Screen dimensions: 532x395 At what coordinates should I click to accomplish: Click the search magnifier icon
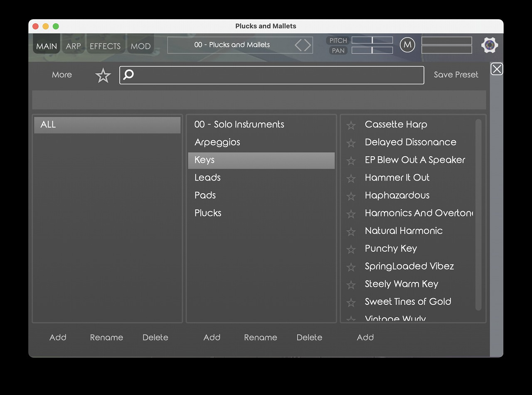pos(129,75)
